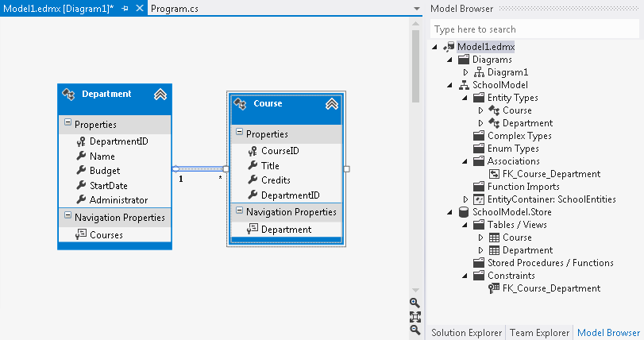The height and width of the screenshot is (340, 644).
Task: Click the CourseID primary key icon
Action: click(253, 151)
